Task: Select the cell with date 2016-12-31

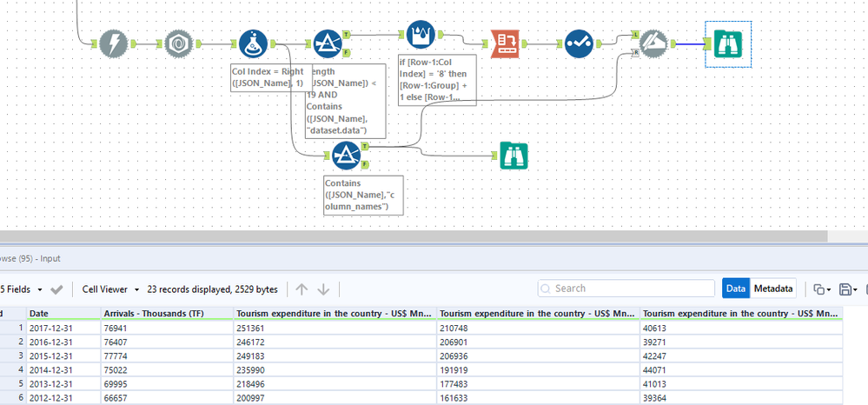Action: (x=63, y=342)
